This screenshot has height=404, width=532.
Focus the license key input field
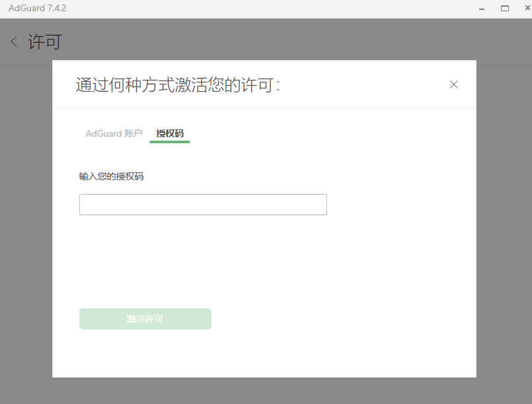pos(204,205)
